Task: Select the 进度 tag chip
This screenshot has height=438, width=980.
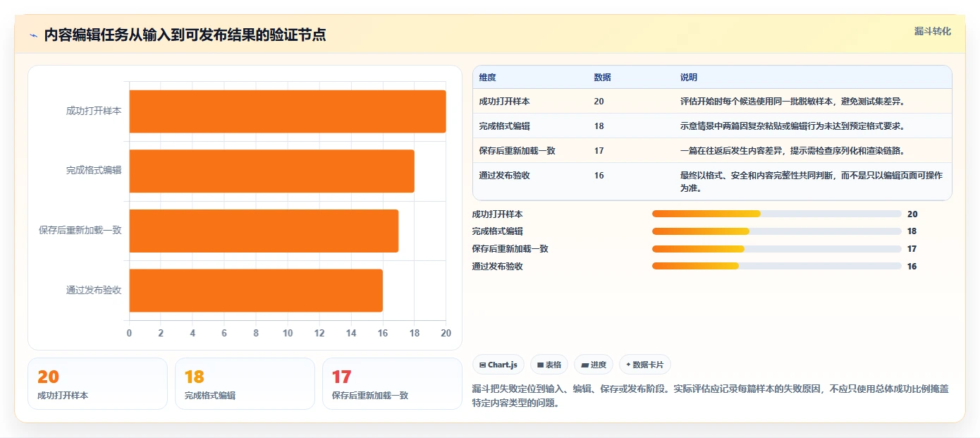Action: coord(594,365)
